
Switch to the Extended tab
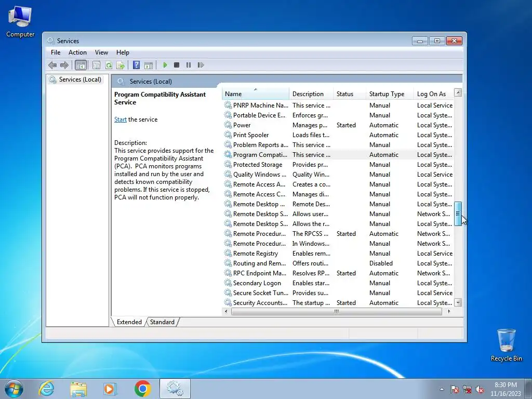pyautogui.click(x=129, y=322)
